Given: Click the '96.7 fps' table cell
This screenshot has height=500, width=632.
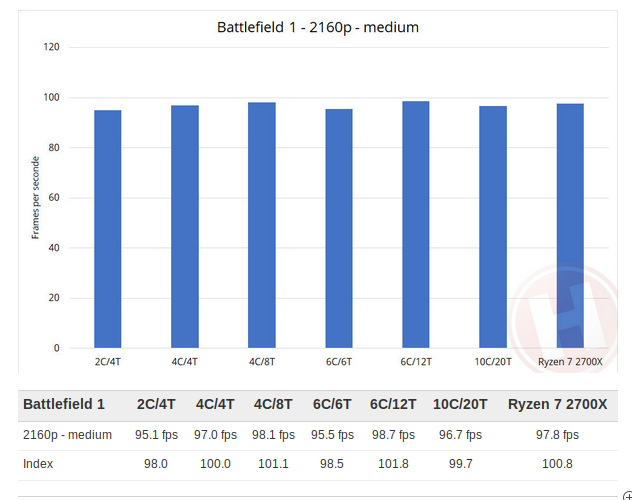Looking at the screenshot, I should pos(460,435).
